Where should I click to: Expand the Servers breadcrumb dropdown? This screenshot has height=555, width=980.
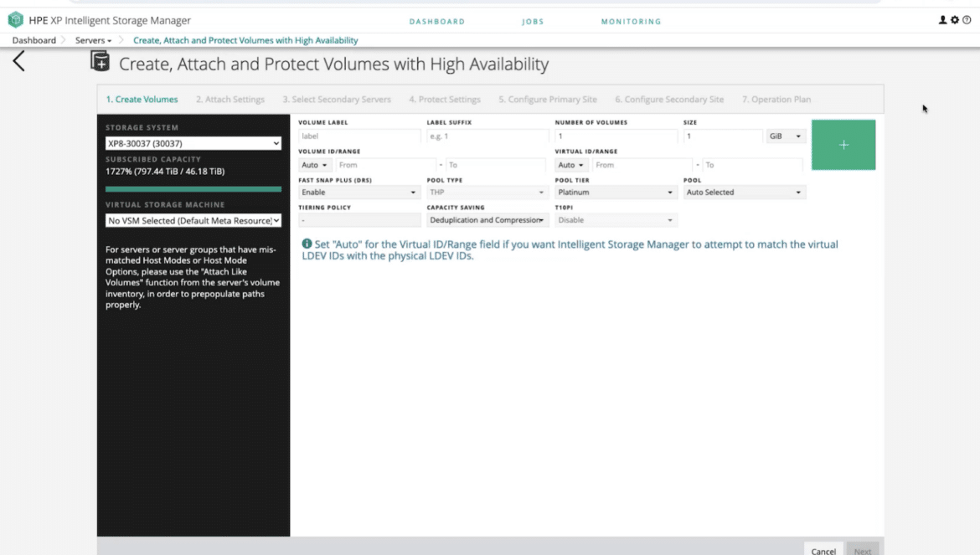click(93, 40)
